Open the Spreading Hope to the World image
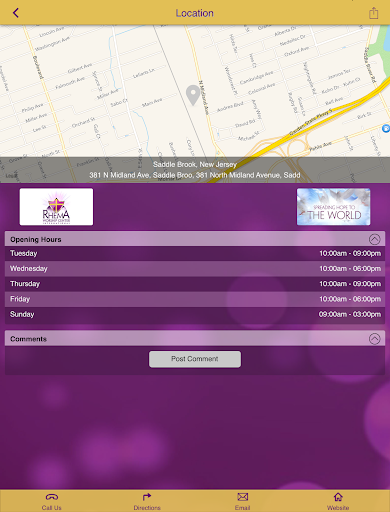This screenshot has height=512, width=390. 333,207
